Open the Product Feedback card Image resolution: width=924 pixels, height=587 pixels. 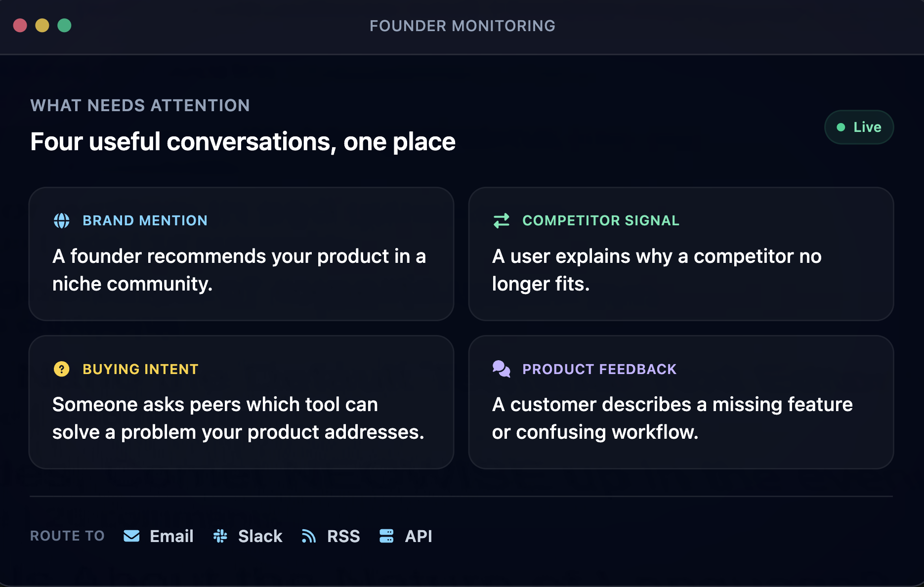point(681,402)
